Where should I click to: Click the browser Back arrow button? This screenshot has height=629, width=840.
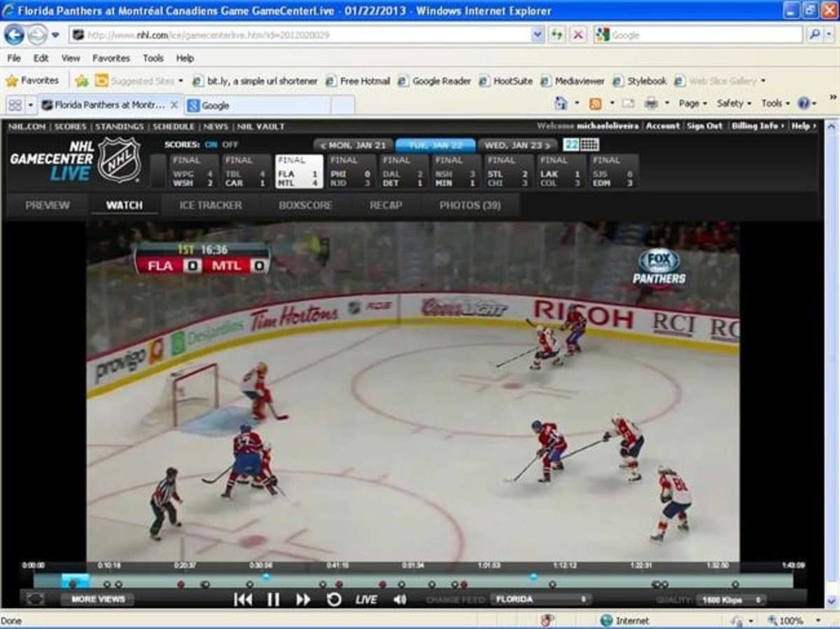pyautogui.click(x=14, y=34)
